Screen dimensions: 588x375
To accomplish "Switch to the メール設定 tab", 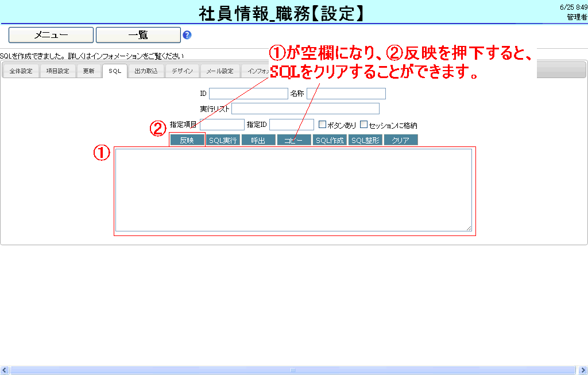I will pyautogui.click(x=220, y=71).
